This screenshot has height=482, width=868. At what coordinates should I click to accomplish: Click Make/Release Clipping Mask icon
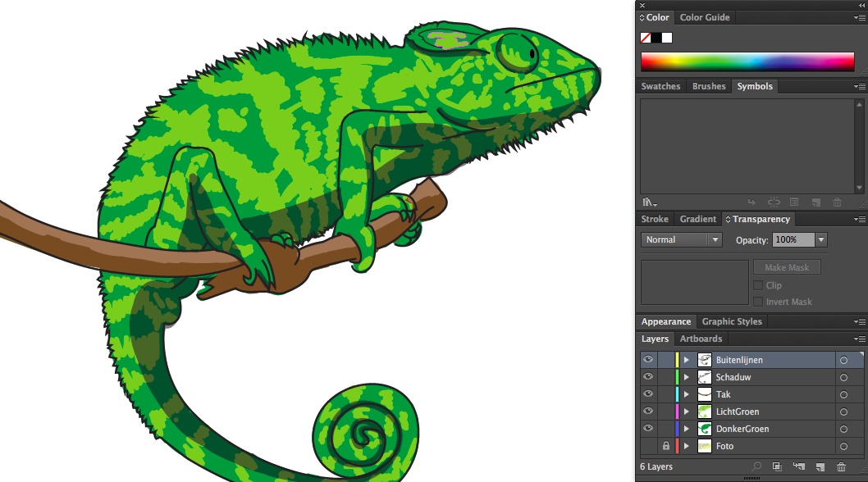tap(776, 466)
